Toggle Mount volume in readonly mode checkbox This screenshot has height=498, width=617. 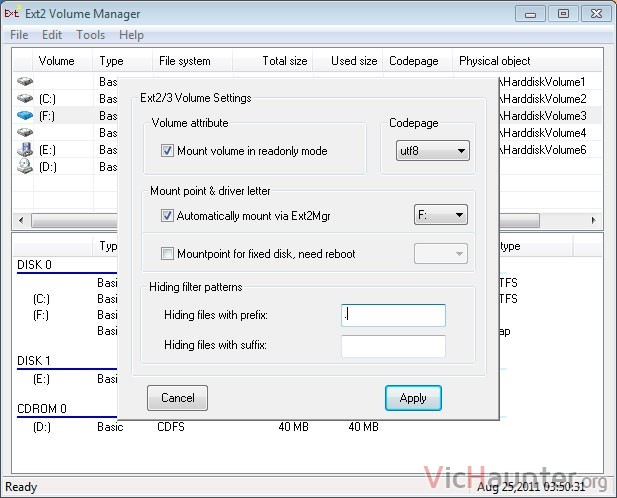167,150
